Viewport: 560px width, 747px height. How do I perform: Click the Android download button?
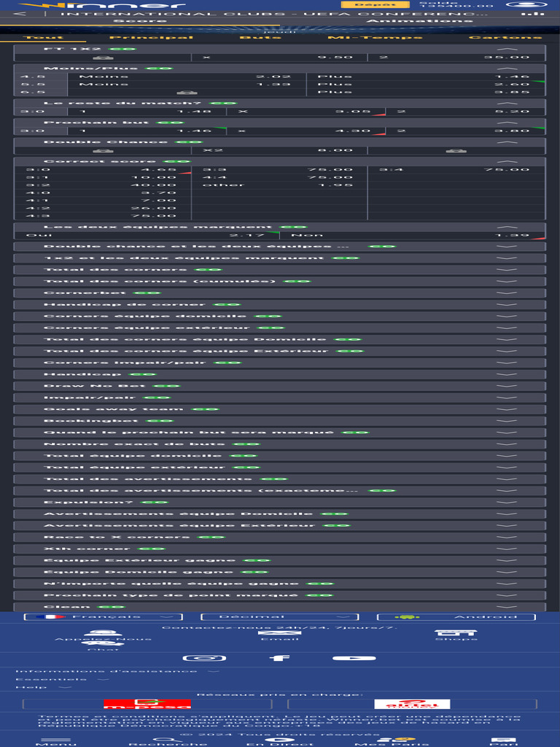coord(456,617)
